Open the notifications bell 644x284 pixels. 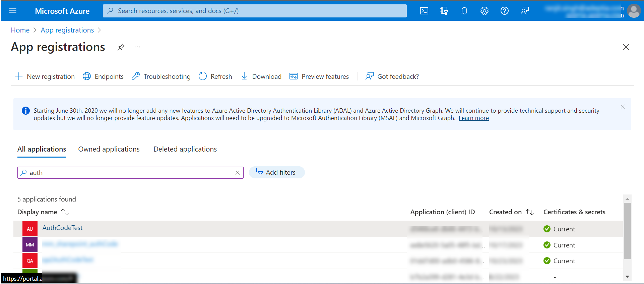pos(464,11)
